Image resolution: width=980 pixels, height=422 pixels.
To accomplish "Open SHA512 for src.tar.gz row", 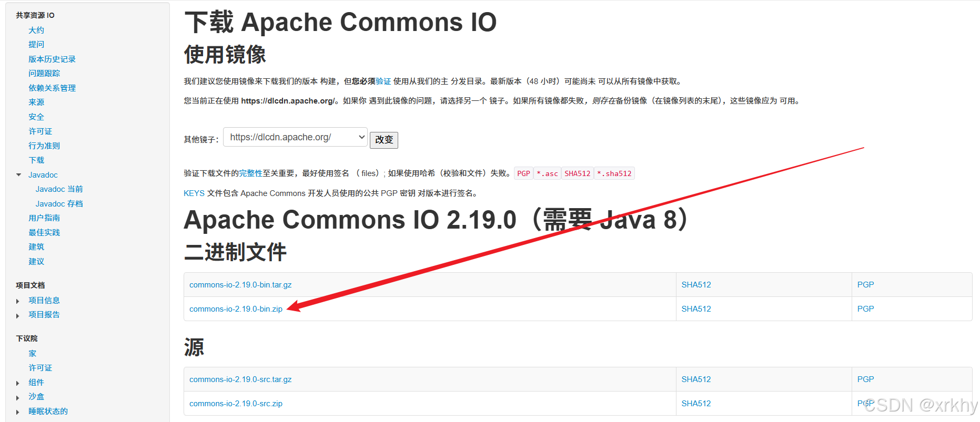I will (x=696, y=379).
